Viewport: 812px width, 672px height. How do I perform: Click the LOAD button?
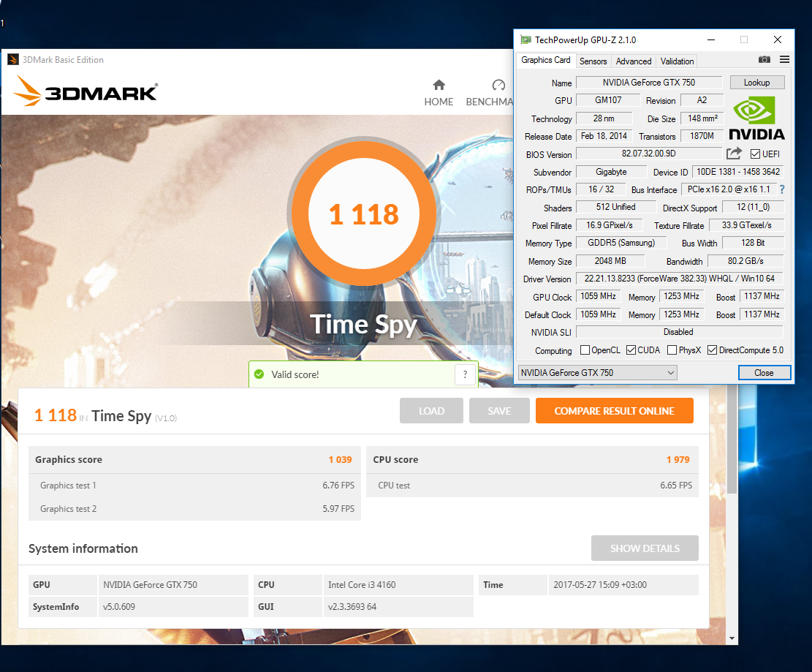(431, 411)
